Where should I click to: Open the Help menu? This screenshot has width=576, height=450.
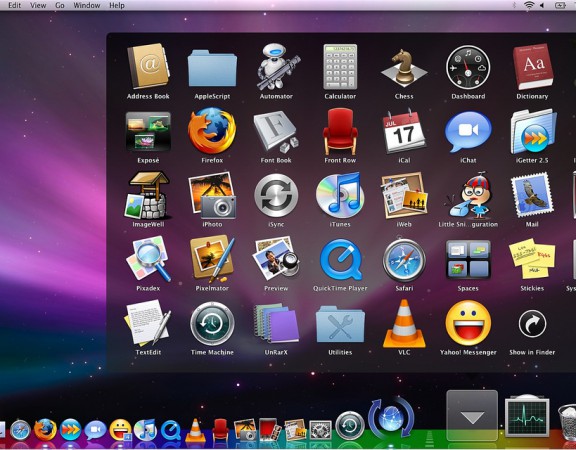[x=117, y=5]
